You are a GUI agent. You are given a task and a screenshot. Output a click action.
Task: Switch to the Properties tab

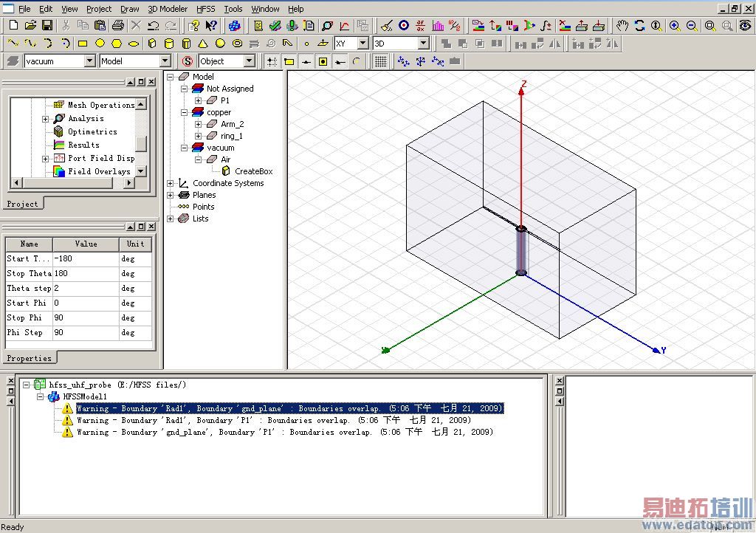(30, 358)
